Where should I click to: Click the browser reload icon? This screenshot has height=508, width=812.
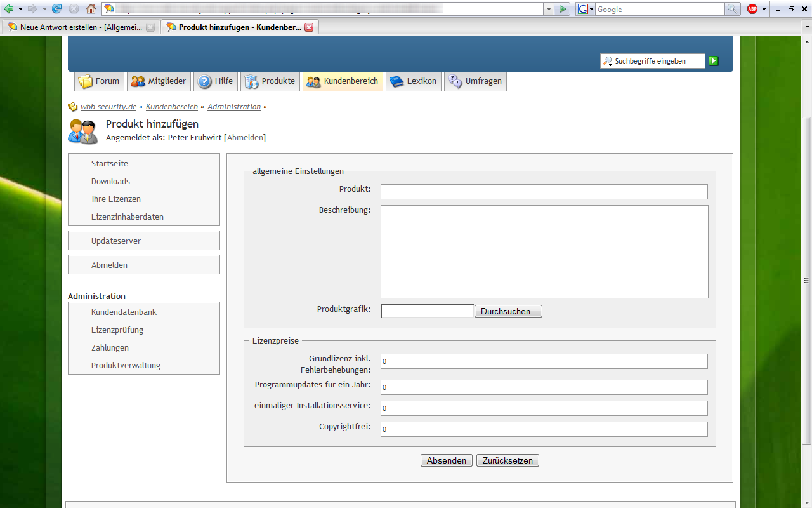click(57, 9)
